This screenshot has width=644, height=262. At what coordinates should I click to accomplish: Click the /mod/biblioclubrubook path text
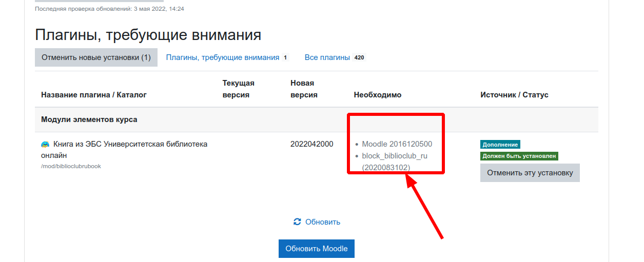tap(71, 166)
